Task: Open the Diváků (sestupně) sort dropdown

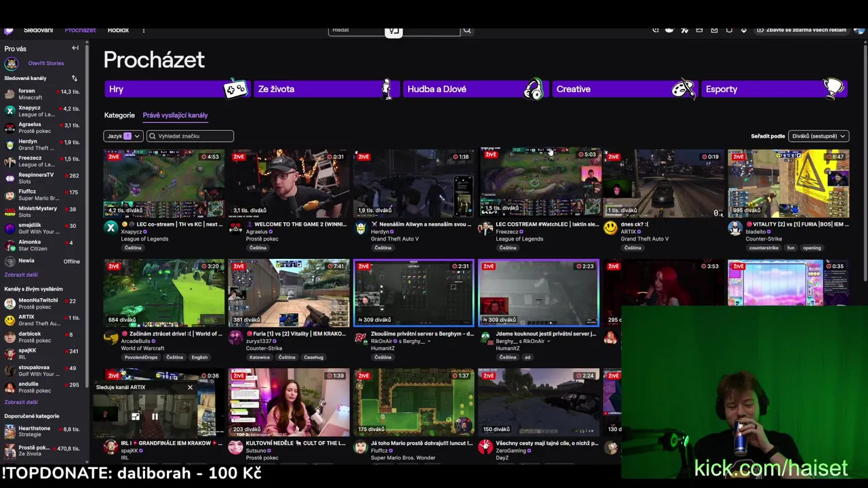Action: 818,136
